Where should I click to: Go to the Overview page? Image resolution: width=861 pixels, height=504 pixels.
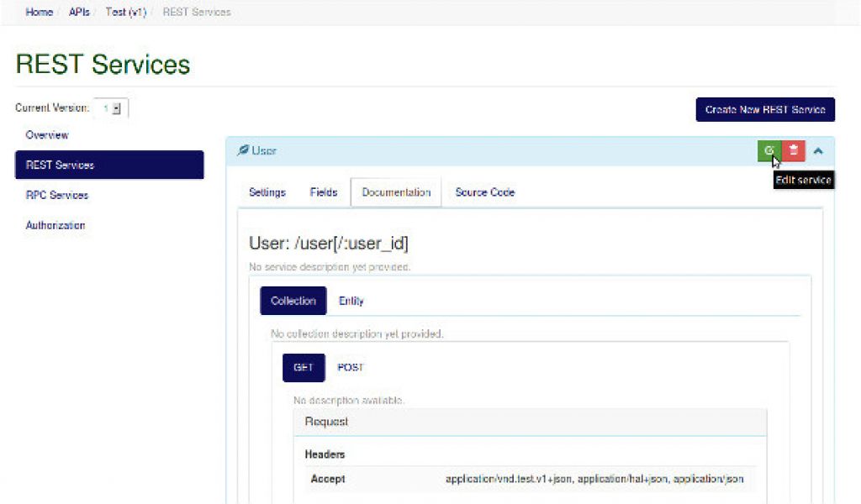point(47,134)
